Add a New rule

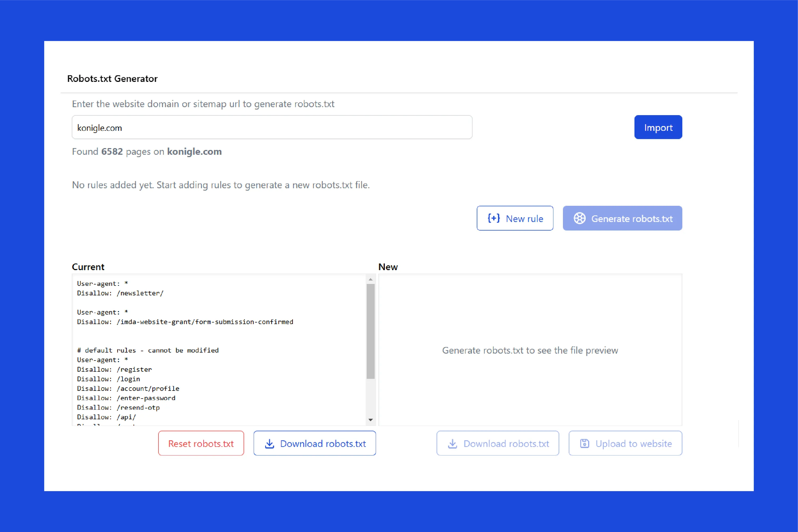coord(515,218)
